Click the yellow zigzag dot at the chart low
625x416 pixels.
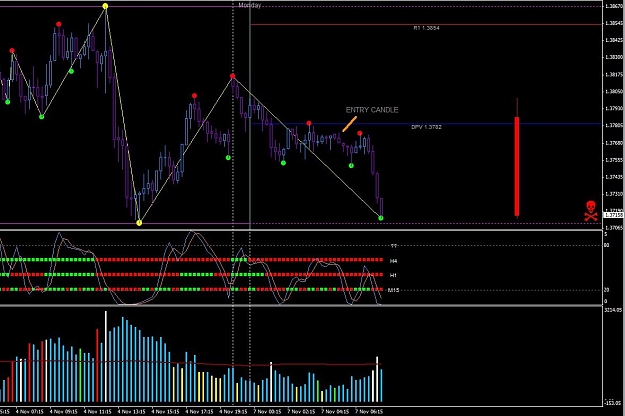click(139, 223)
